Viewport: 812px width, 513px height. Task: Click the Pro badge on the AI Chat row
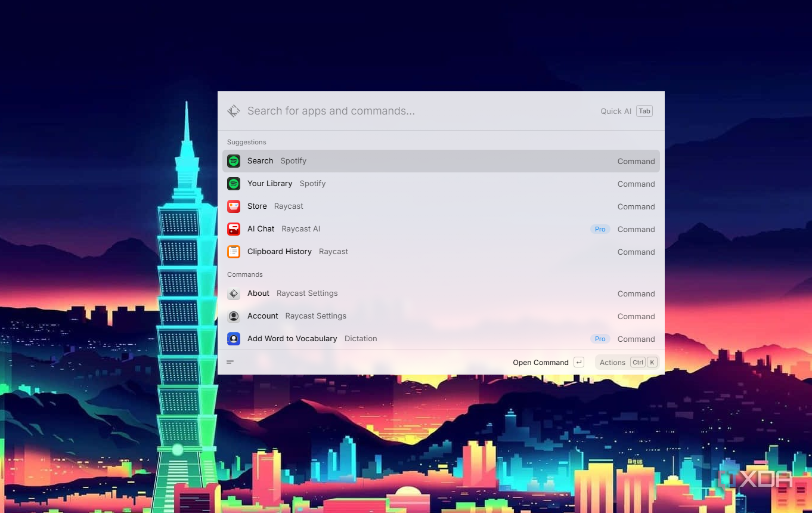coord(600,229)
